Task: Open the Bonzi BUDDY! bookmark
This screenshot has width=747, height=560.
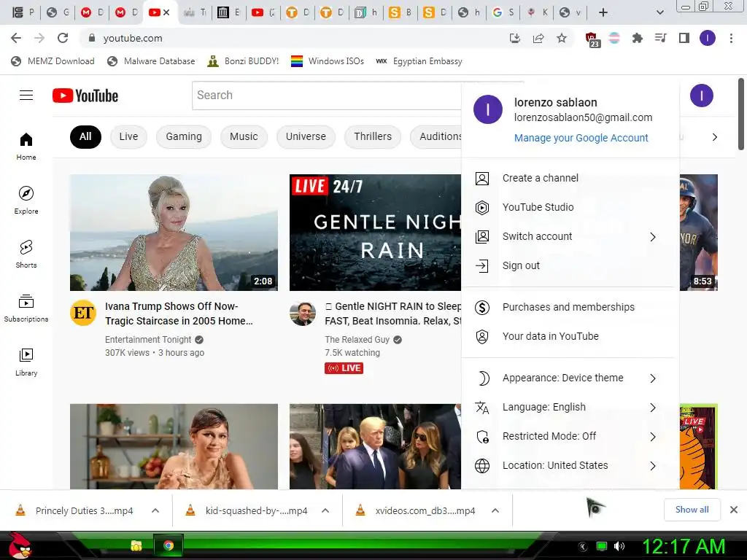Action: (x=243, y=61)
